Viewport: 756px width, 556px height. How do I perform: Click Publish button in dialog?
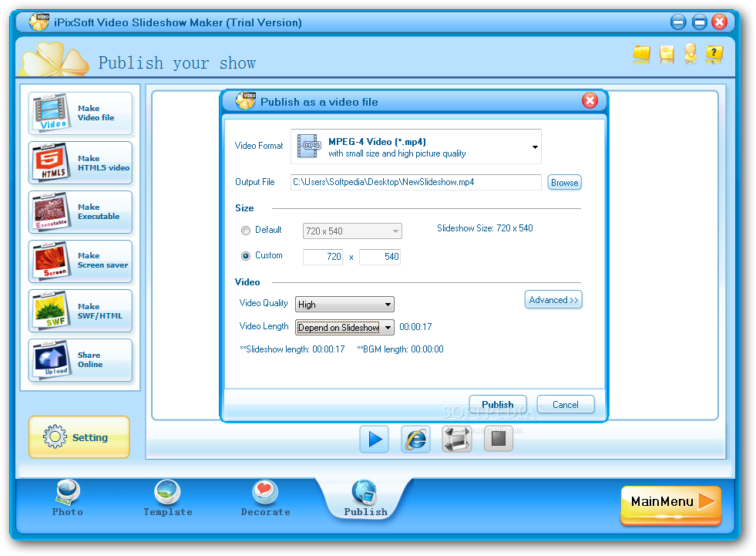[x=498, y=404]
